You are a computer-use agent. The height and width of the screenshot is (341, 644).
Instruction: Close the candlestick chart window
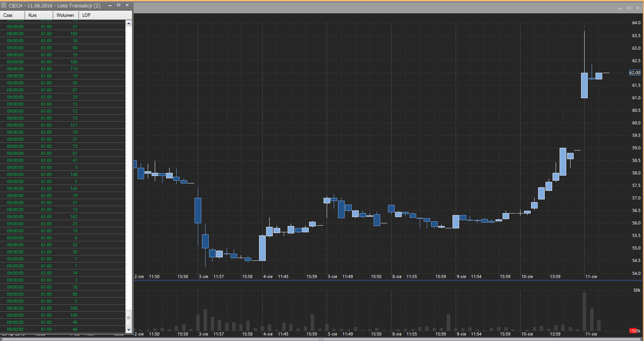(x=637, y=8)
